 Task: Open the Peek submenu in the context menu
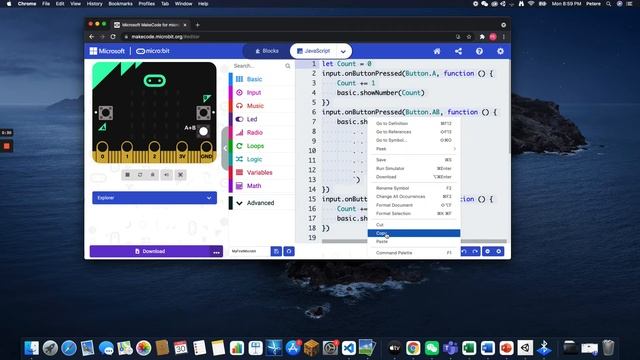(414, 149)
